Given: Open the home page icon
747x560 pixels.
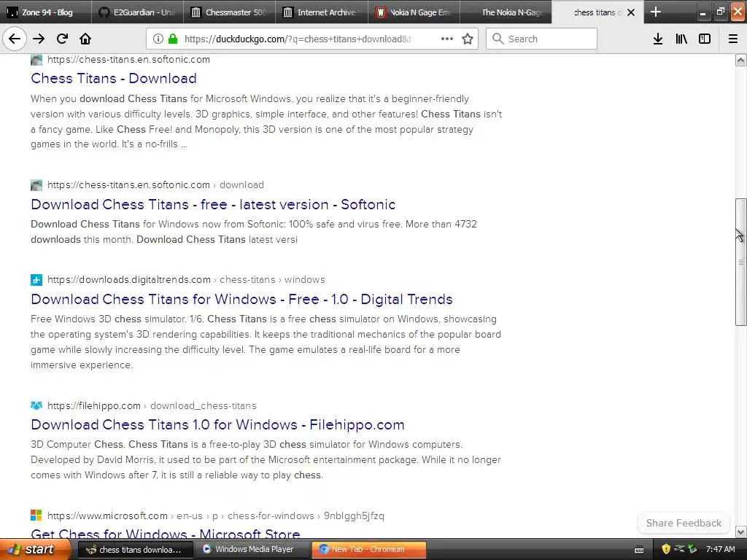Looking at the screenshot, I should click(x=85, y=39).
